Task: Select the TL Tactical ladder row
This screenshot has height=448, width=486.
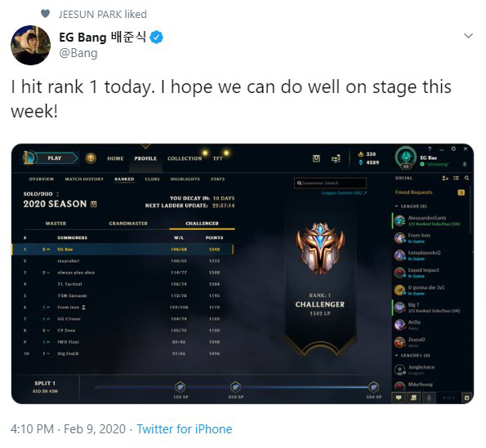Action: point(123,284)
